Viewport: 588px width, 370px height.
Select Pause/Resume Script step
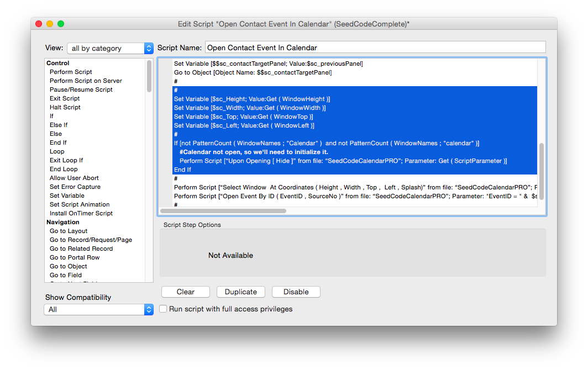point(81,89)
